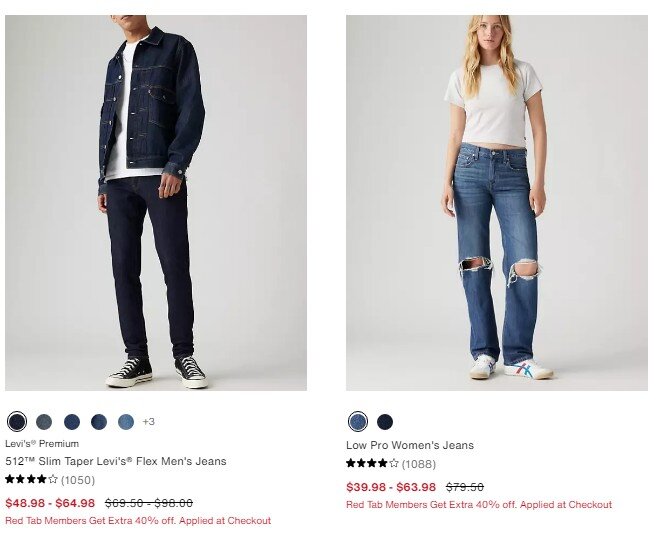Show the +3 more colors for 512 jeans
Viewport: 658px width, 541px height.
click(149, 421)
